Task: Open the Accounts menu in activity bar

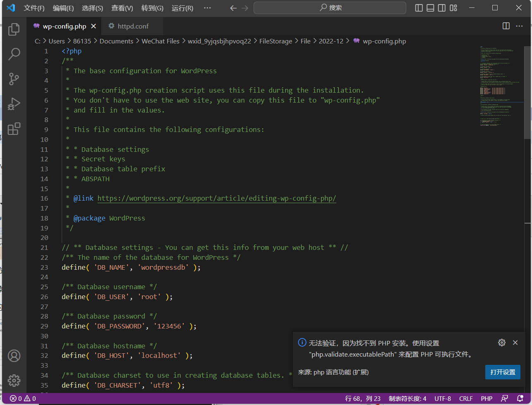Action: point(14,356)
